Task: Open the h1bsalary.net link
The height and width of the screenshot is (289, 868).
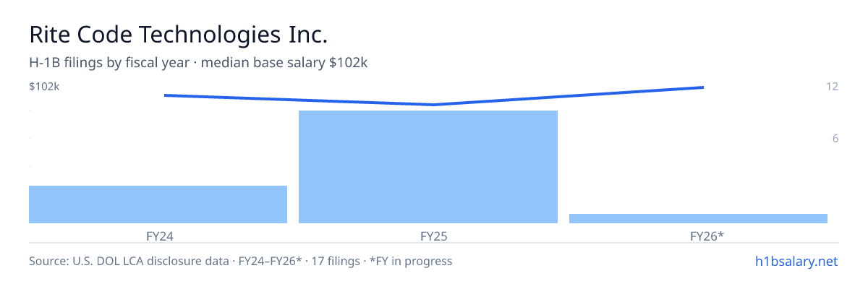Action: [x=796, y=261]
